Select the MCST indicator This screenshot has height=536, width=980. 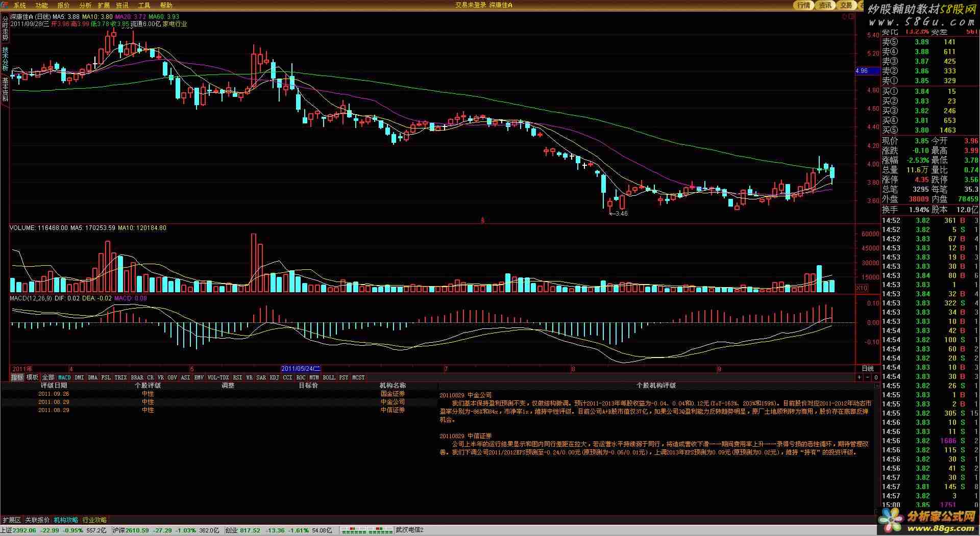point(359,377)
